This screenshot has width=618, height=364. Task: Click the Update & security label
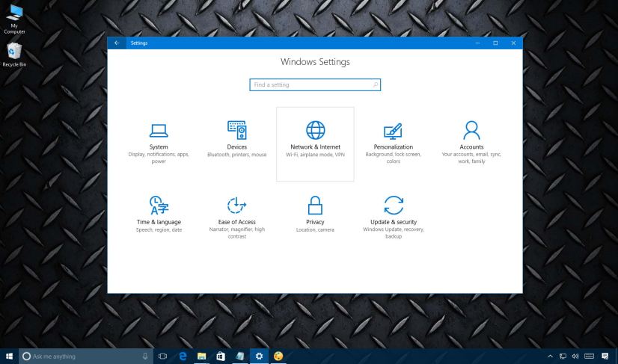coord(394,222)
